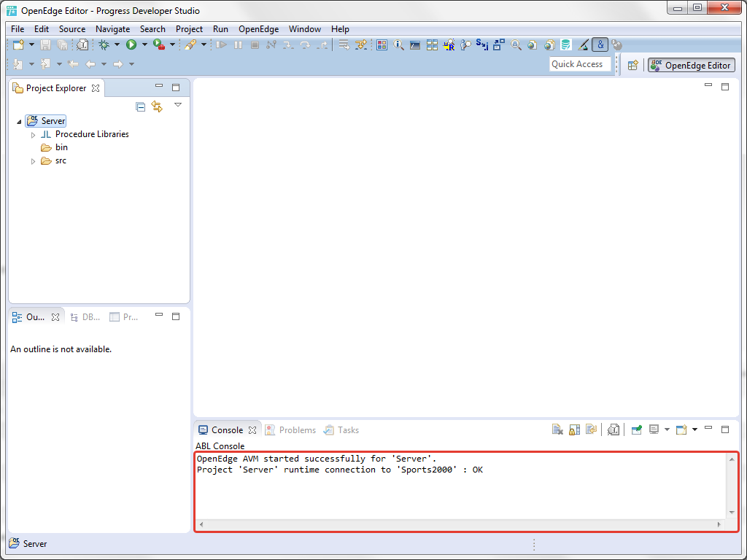Click the Clear Console icon

pyautogui.click(x=557, y=429)
